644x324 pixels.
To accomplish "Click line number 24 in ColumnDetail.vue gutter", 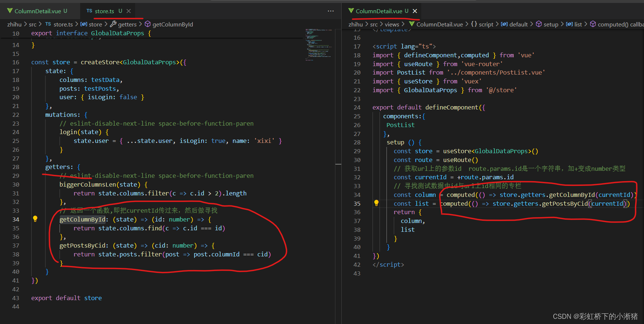I will 357,108.
